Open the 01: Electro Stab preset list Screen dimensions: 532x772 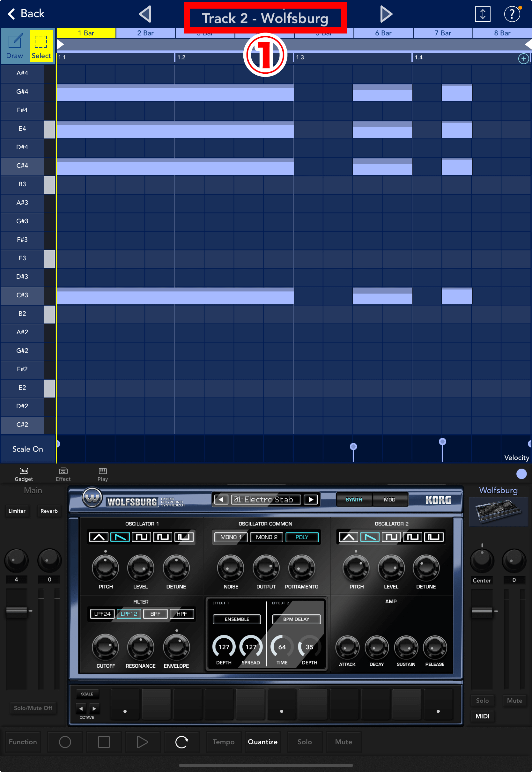(266, 499)
